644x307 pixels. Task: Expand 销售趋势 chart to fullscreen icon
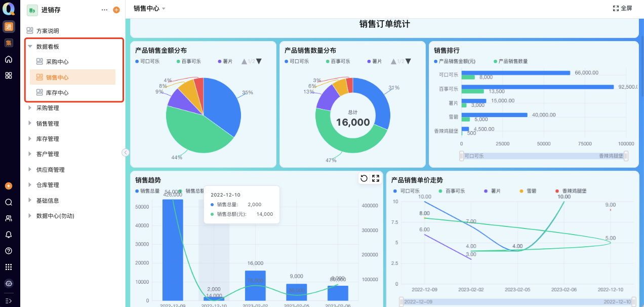tap(376, 178)
